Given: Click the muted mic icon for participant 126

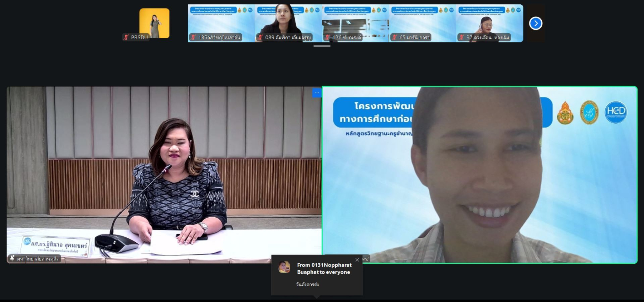Looking at the screenshot, I should click(327, 37).
